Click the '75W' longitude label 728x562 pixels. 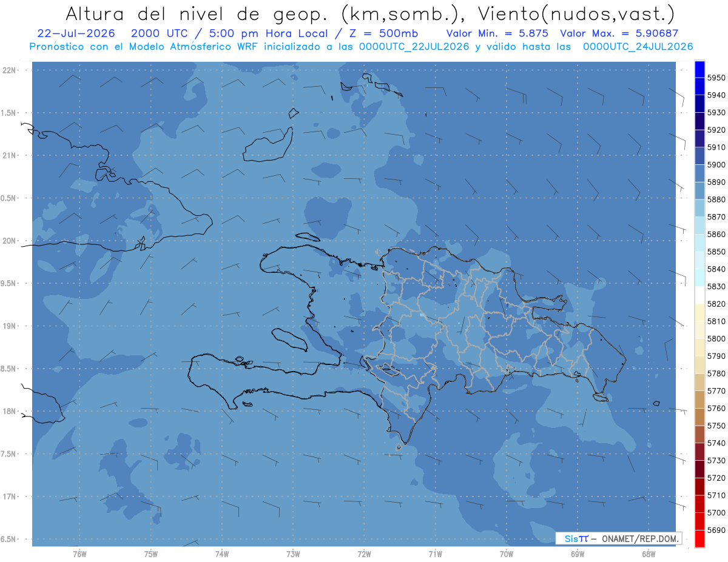coord(150,554)
